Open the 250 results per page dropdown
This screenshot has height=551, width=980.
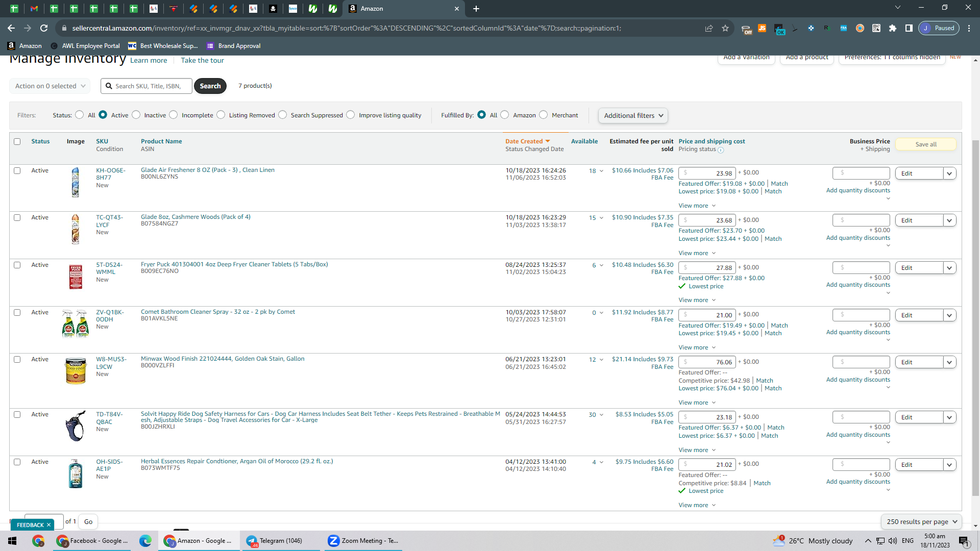pos(921,521)
